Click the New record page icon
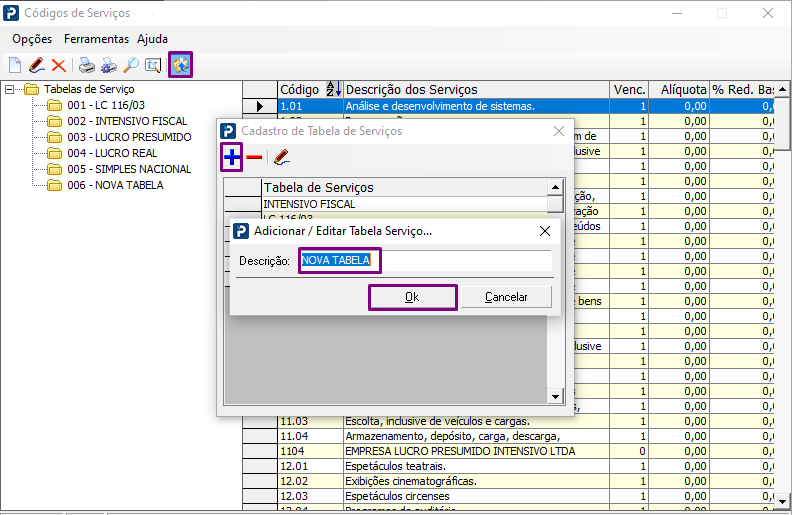Viewport: 792px width, 515px height. pyautogui.click(x=15, y=65)
